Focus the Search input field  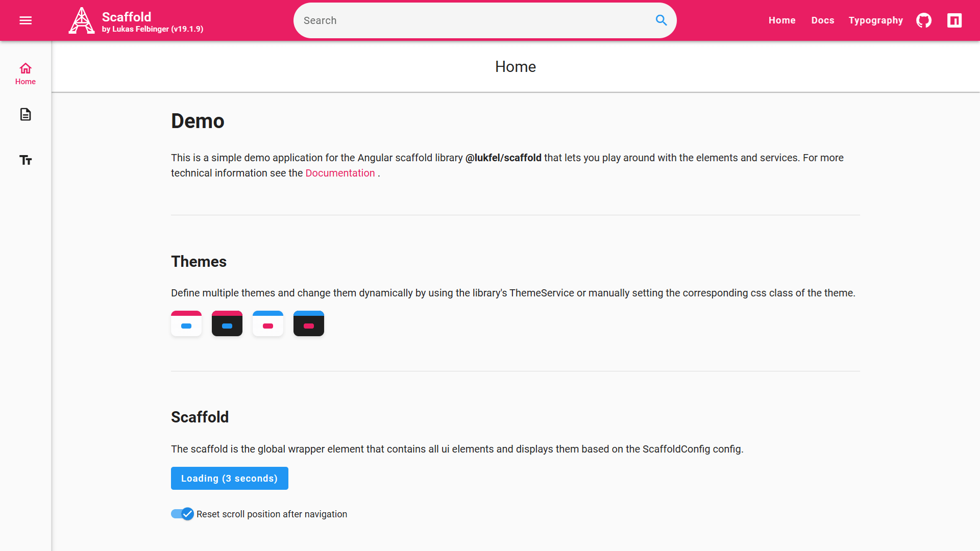[475, 20]
